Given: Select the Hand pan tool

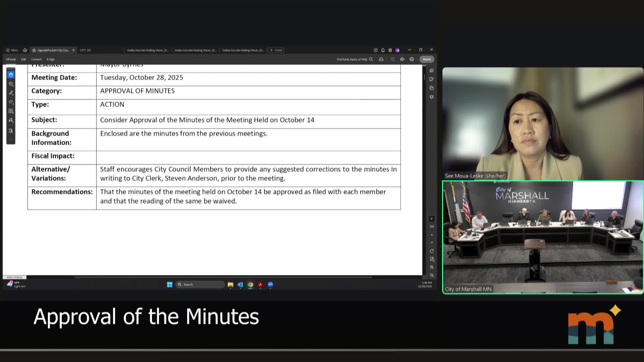Looking at the screenshot, I should pos(11,74).
